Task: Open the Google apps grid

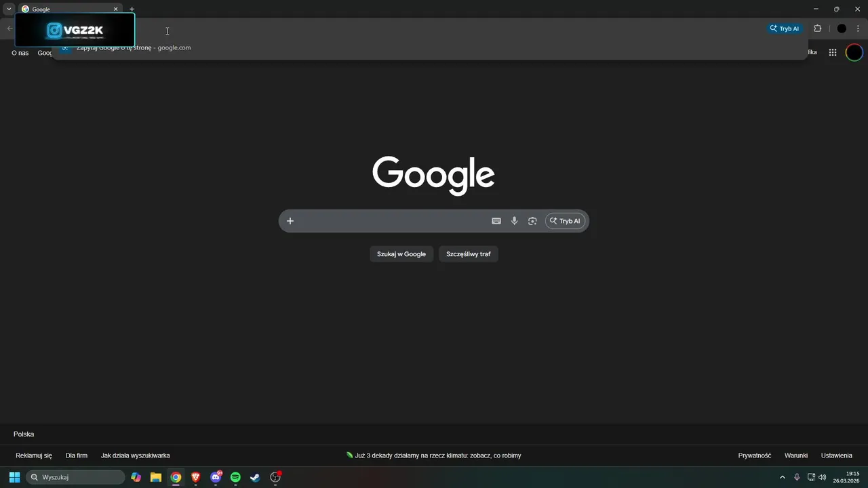Action: tap(833, 52)
